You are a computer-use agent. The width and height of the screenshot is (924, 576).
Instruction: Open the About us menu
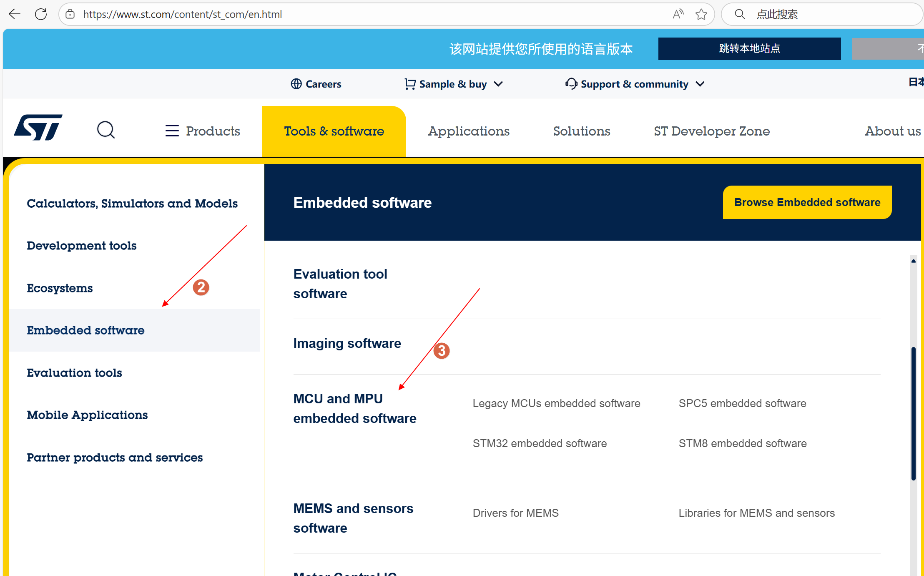(x=893, y=131)
